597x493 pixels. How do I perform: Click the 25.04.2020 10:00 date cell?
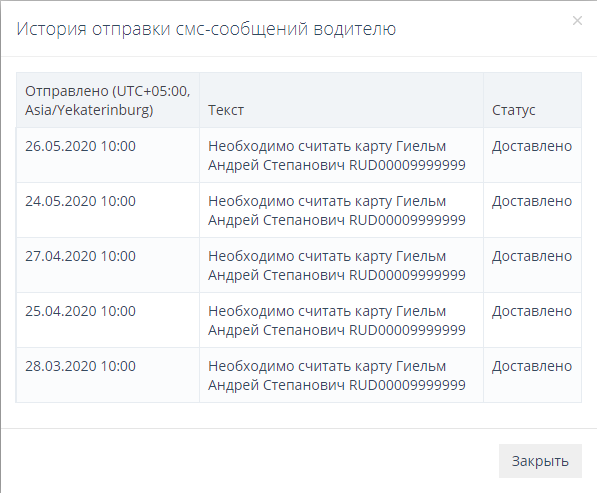80,311
